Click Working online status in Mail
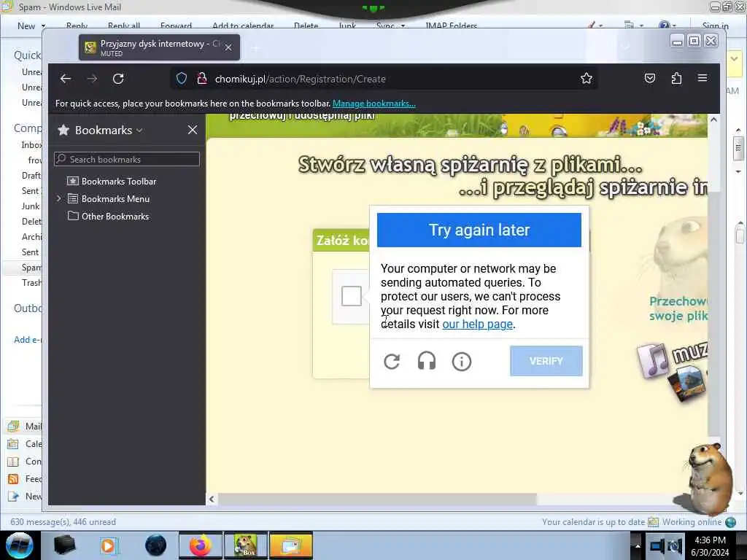Image resolution: width=747 pixels, height=560 pixels. 692,522
